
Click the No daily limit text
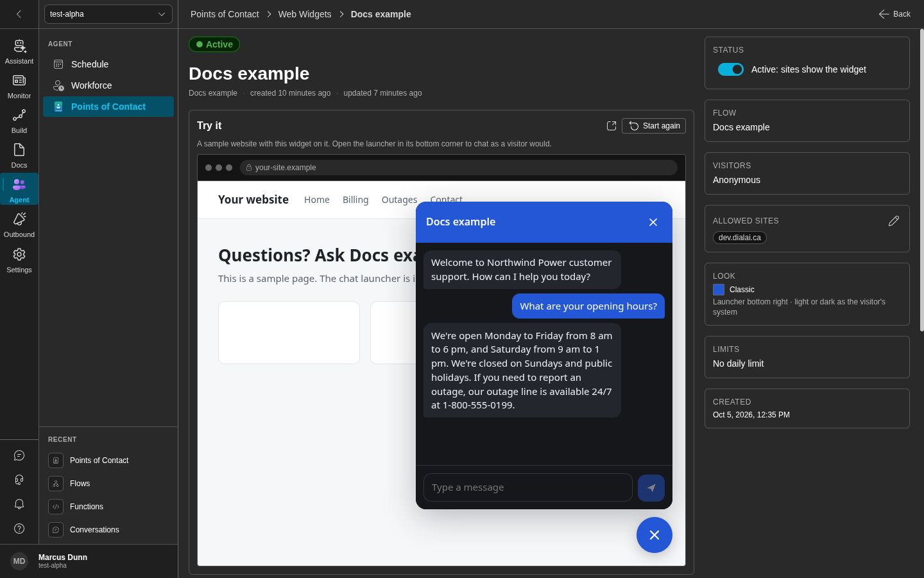tap(739, 363)
